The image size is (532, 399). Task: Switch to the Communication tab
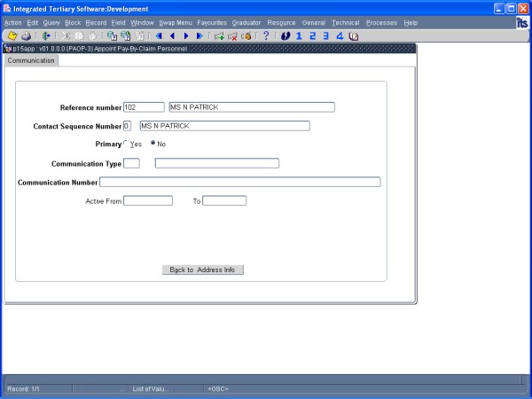(31, 61)
